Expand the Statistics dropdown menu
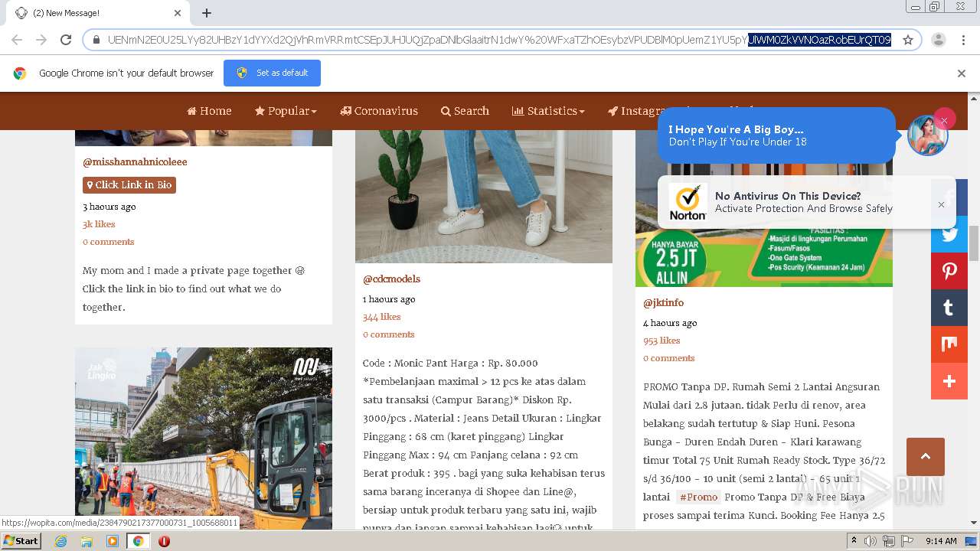The image size is (980, 551). [548, 111]
